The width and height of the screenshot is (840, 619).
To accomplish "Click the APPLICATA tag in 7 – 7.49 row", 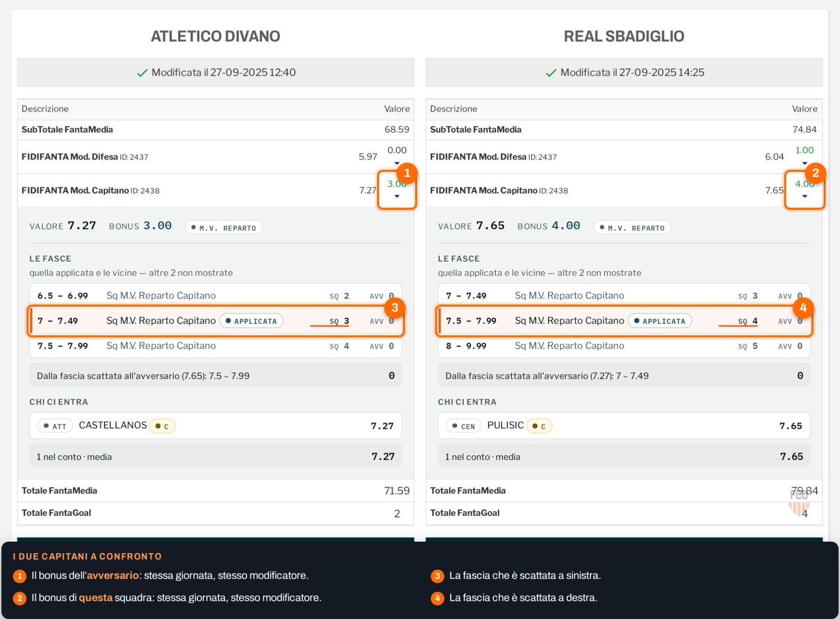I will coord(251,321).
